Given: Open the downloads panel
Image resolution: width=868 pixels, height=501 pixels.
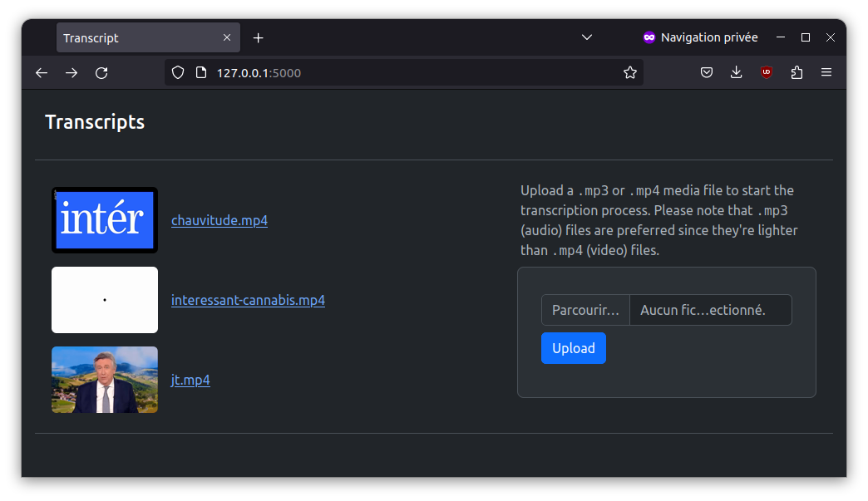Looking at the screenshot, I should coord(737,72).
